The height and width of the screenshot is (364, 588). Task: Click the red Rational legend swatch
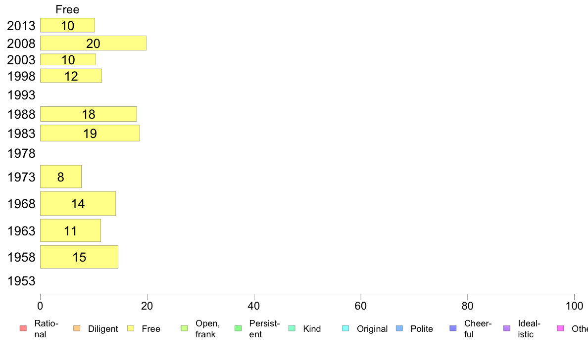(x=23, y=328)
